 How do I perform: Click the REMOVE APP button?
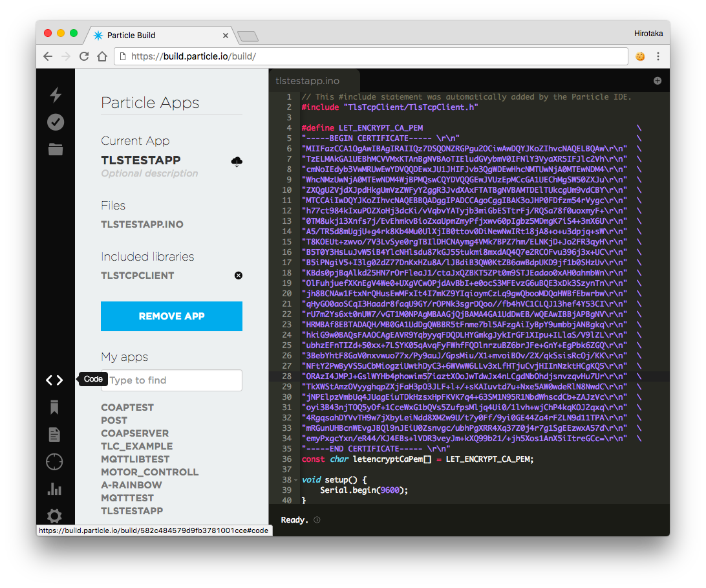coord(171,316)
